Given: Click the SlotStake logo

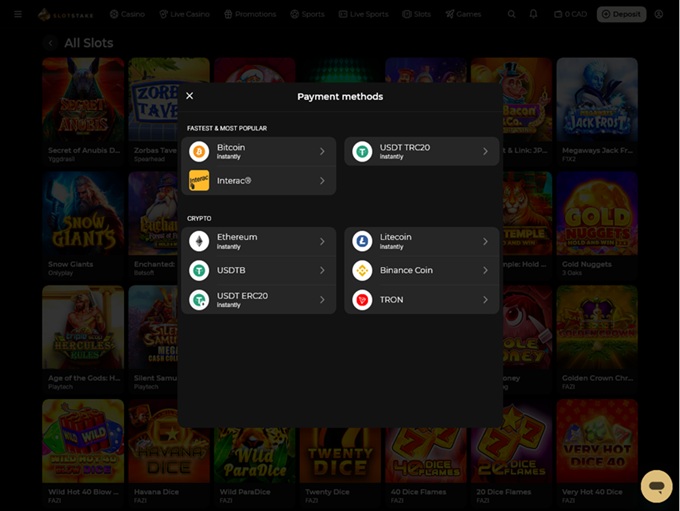Looking at the screenshot, I should tap(65, 14).
